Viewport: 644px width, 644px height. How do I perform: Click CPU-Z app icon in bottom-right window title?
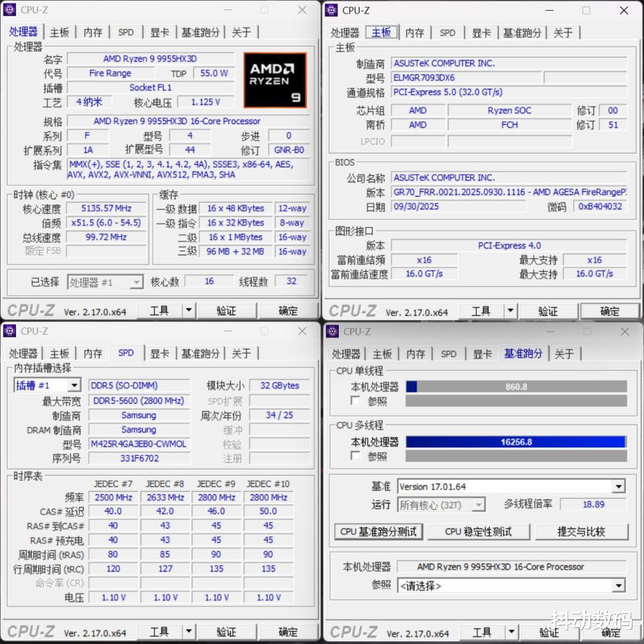332,331
